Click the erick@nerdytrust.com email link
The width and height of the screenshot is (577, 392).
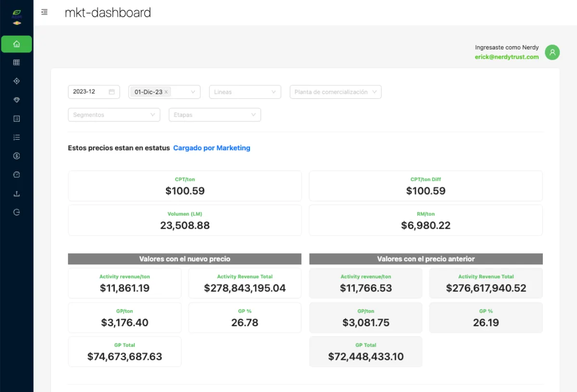506,57
